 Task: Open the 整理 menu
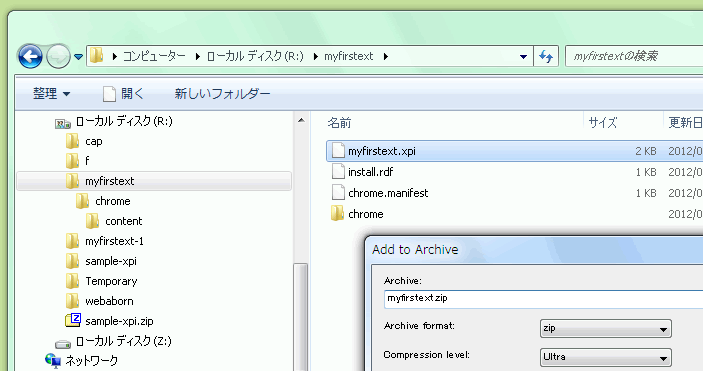[52, 94]
